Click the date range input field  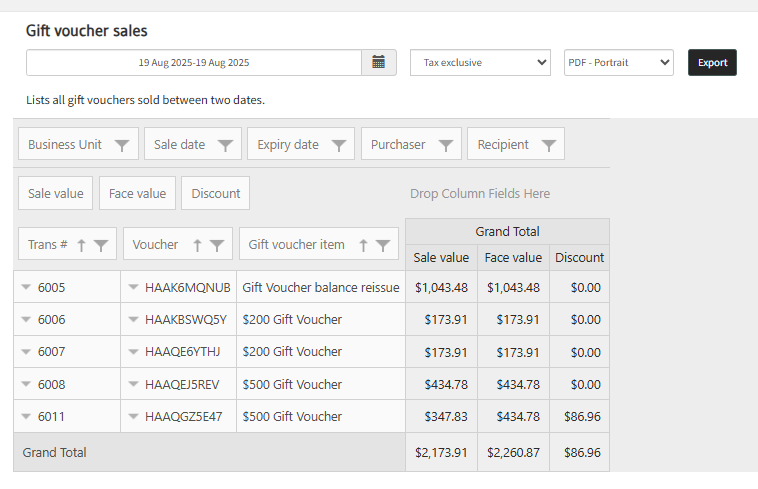[194, 62]
